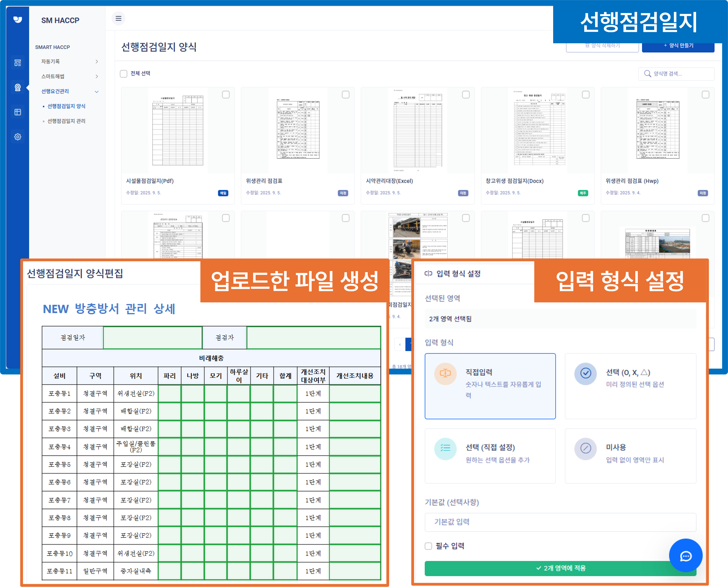Check the second-row first card checkbox
The width and height of the screenshot is (728, 587).
pos(226,218)
